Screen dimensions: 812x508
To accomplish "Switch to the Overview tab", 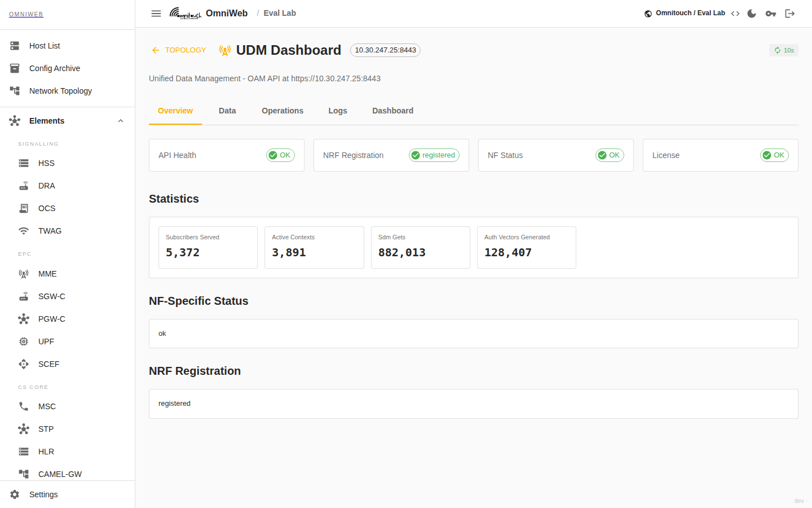I will (175, 111).
